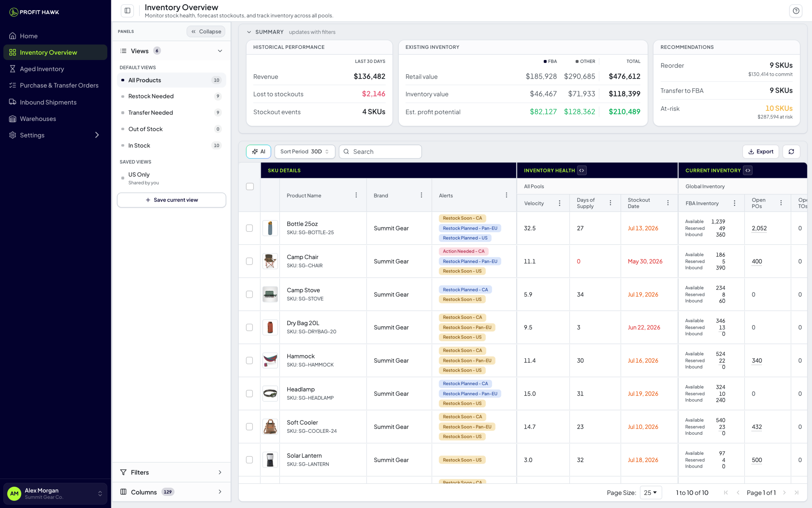
Task: Open the US Only saved view
Action: 172,178
